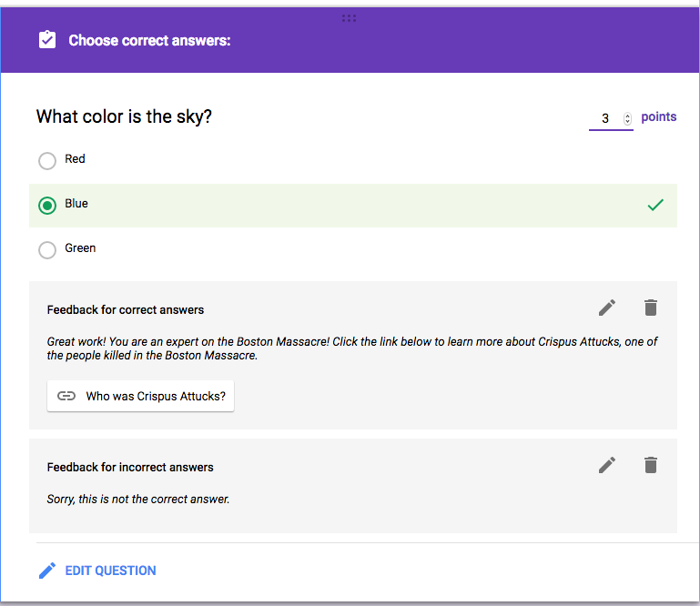Edit the feedback for correct answers

(607, 308)
